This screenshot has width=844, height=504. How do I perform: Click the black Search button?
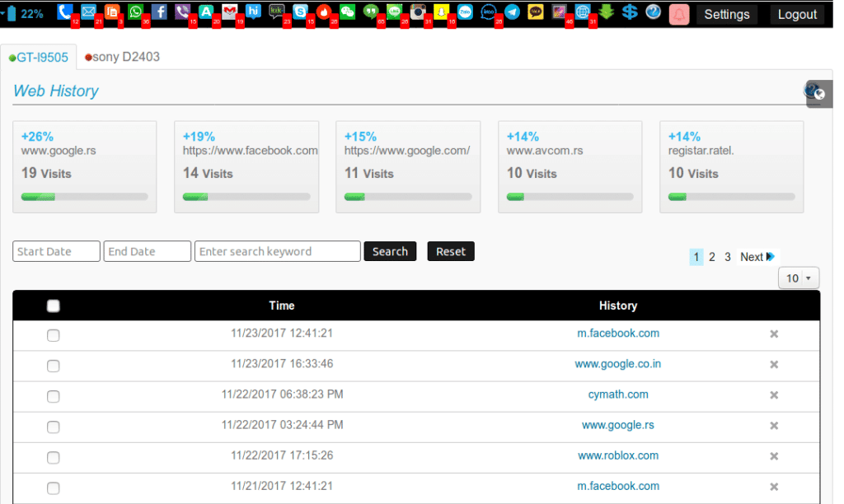tap(390, 251)
